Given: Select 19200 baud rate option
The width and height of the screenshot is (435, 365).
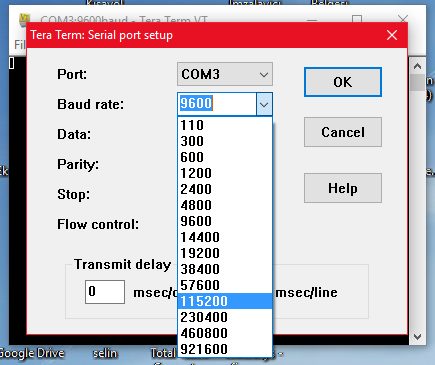Looking at the screenshot, I should pyautogui.click(x=225, y=253).
